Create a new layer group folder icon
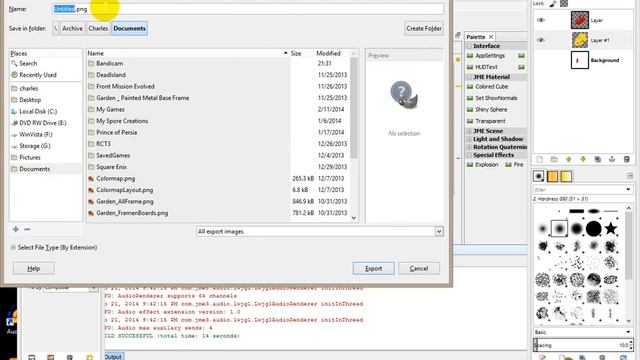This screenshot has width=640, height=360. [554, 159]
